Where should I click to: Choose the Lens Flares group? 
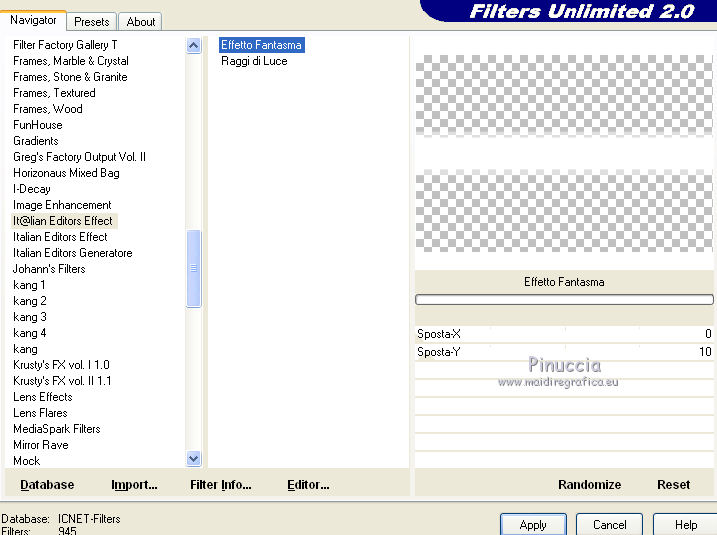click(40, 413)
